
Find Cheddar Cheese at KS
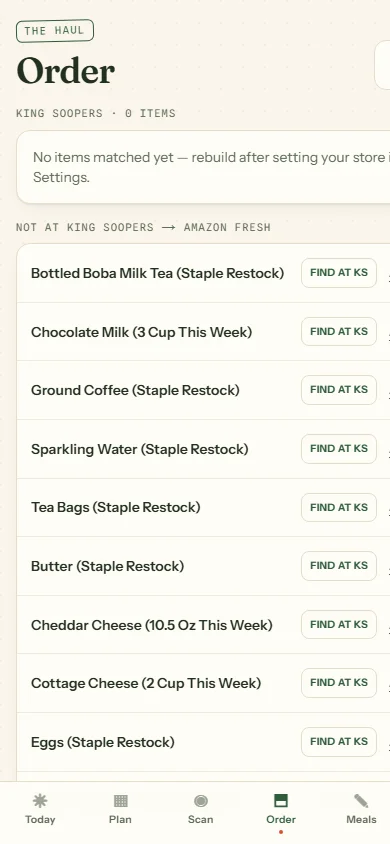(339, 625)
